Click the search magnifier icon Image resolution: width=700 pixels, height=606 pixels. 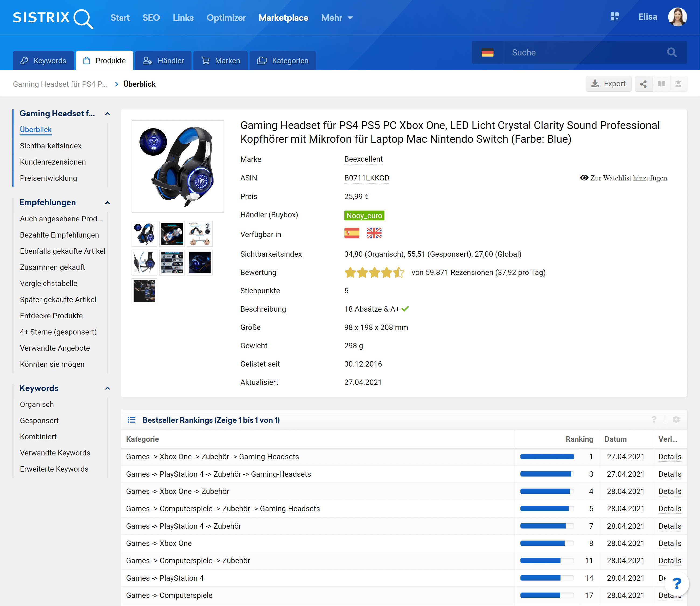click(x=672, y=53)
